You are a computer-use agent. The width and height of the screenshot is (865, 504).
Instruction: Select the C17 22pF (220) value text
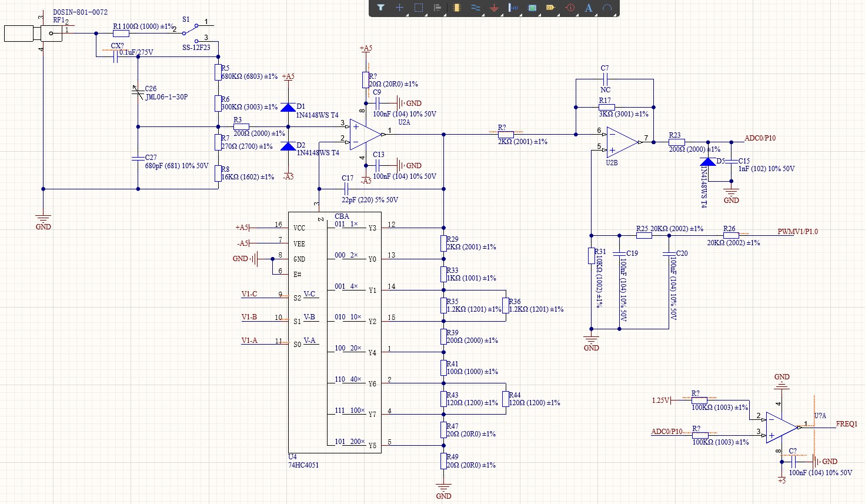[x=370, y=200]
